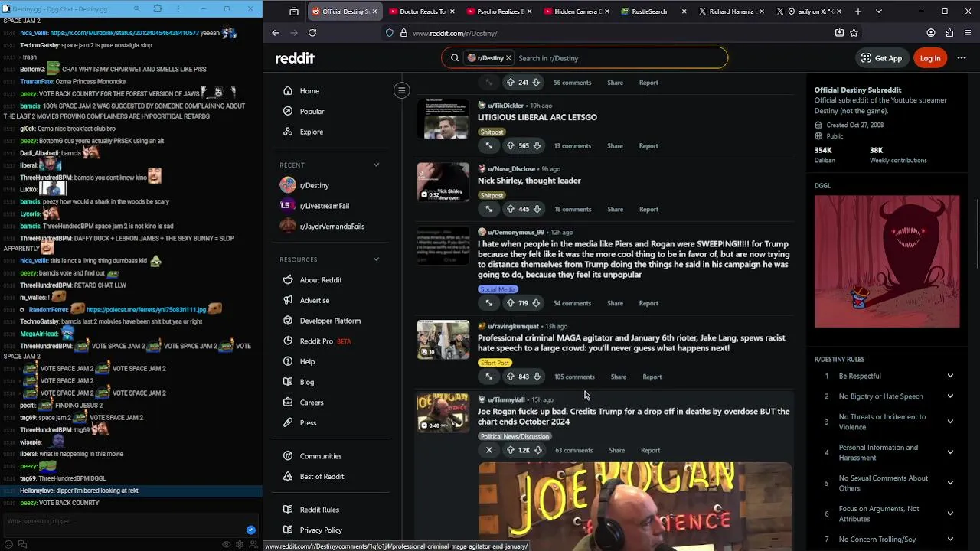Downvote the Jake Lang post

coord(537,377)
